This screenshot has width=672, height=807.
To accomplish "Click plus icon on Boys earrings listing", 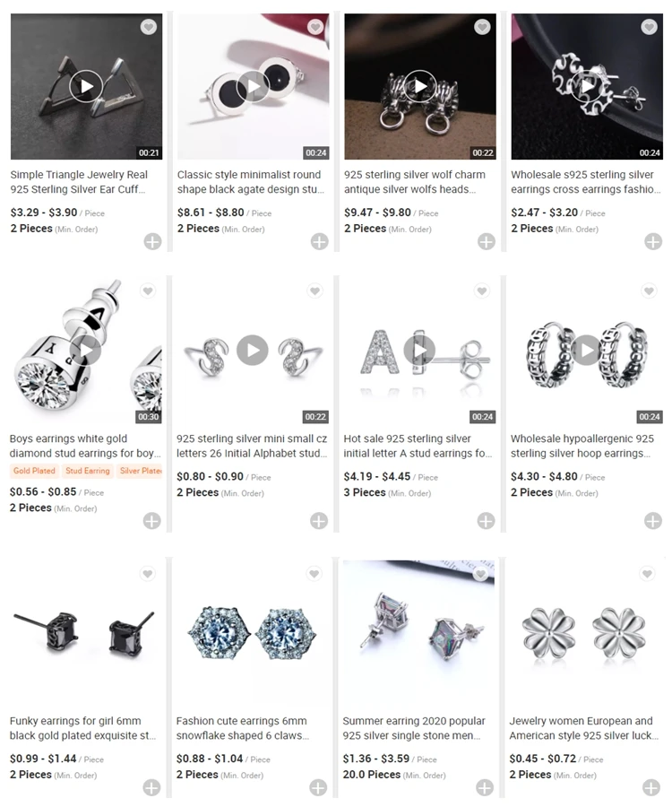I will [x=151, y=521].
